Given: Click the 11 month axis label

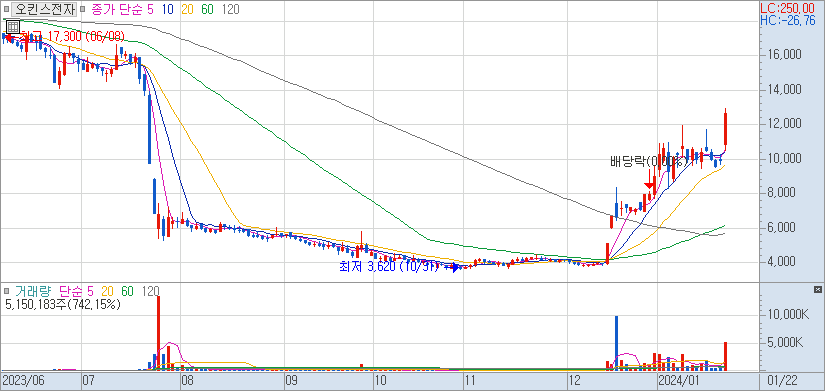Looking at the screenshot, I should pos(470,379).
